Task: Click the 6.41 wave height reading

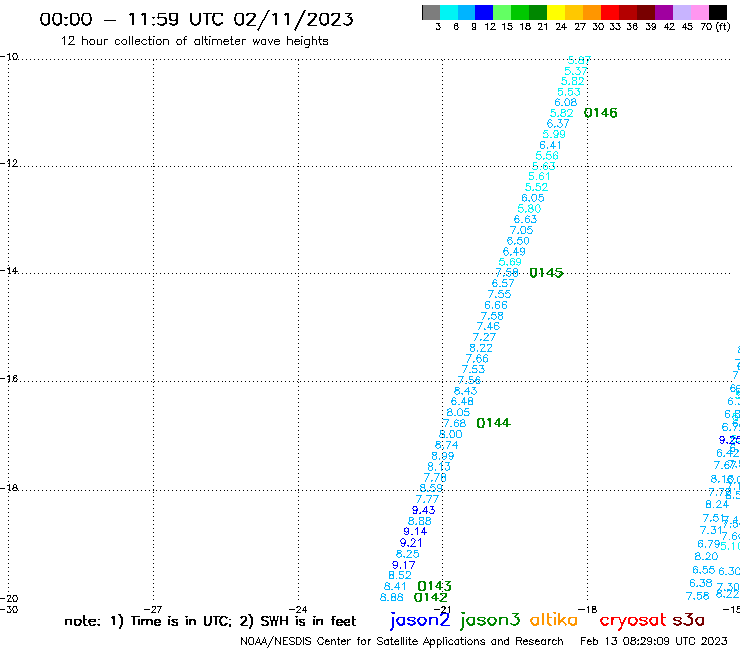Action: point(550,145)
